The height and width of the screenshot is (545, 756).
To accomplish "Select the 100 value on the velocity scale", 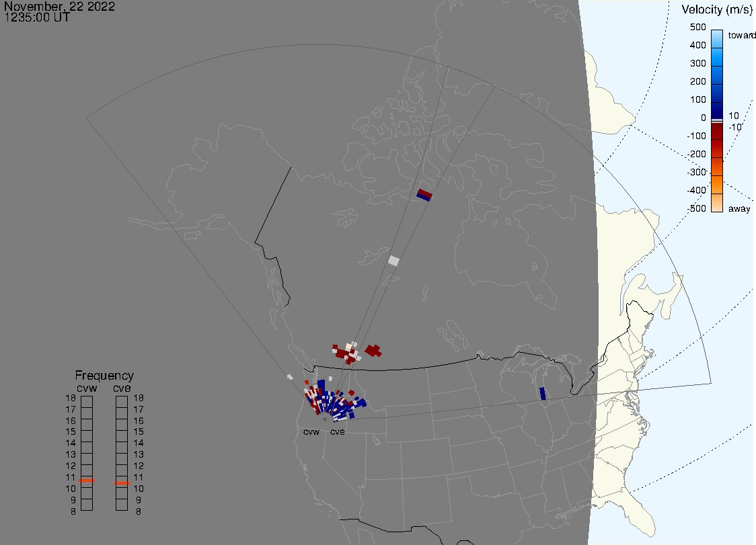I will click(697, 99).
